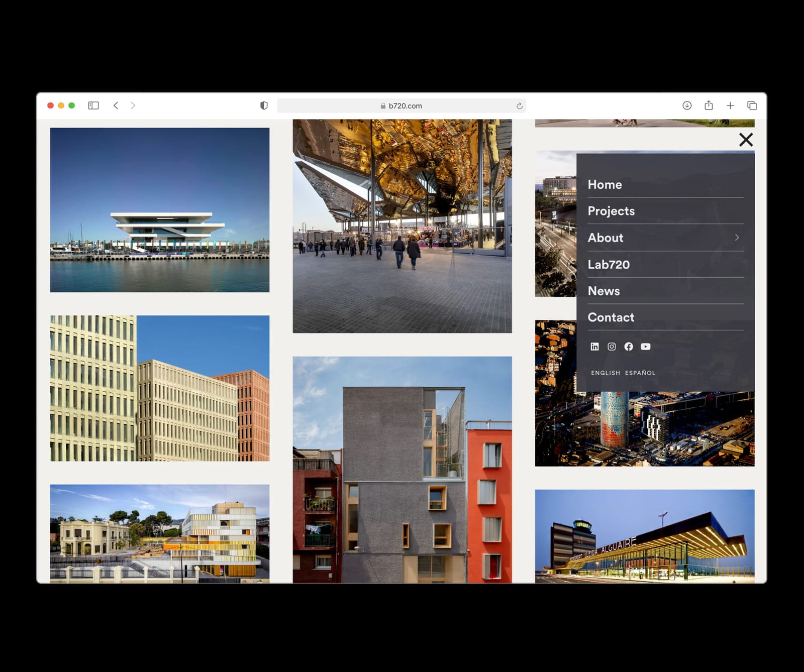The image size is (804, 672).
Task: Open the privacy report shield icon
Action: coord(264,105)
